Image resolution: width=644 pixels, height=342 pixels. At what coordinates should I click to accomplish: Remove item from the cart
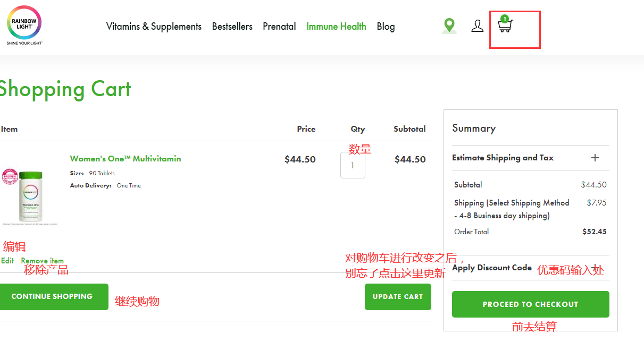pos(43,261)
